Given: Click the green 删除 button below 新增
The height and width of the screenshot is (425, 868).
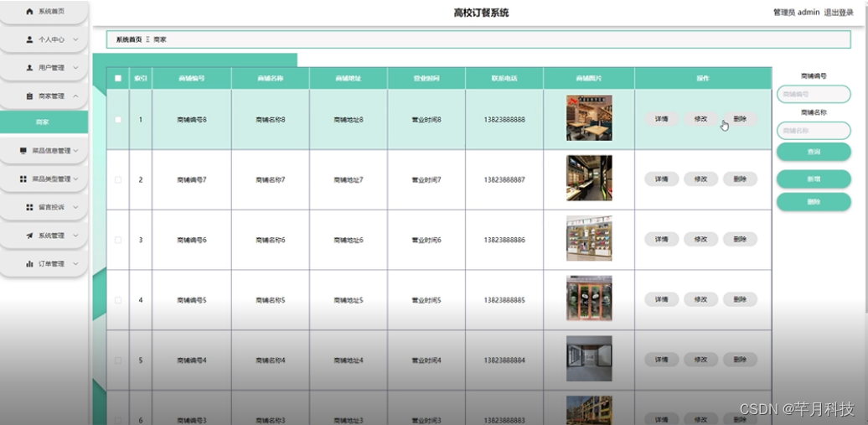Looking at the screenshot, I should coord(814,202).
